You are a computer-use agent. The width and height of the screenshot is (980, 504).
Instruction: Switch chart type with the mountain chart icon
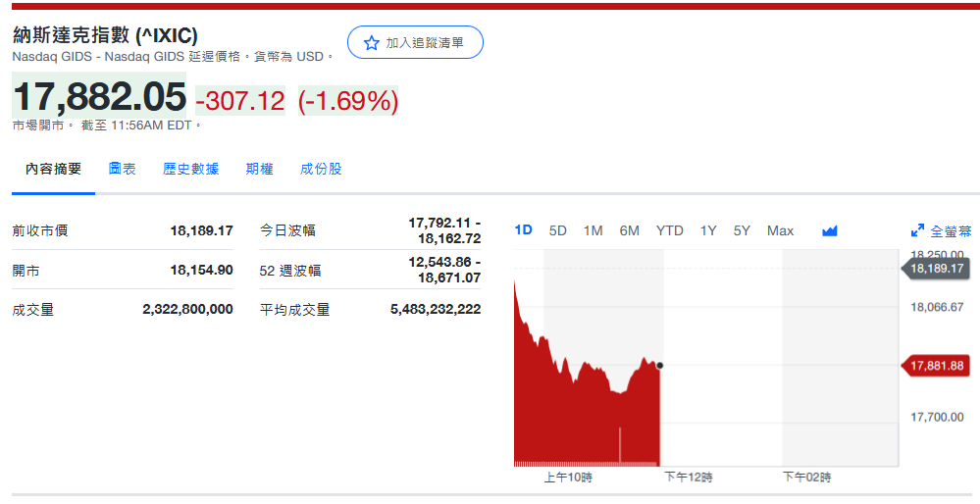click(830, 231)
